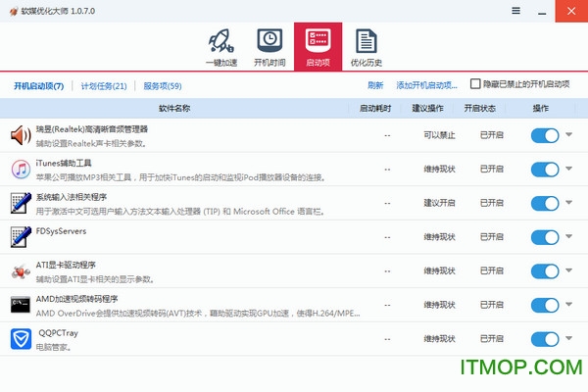
Task: Click 已开启 status in Realtek row
Action: click(x=492, y=135)
